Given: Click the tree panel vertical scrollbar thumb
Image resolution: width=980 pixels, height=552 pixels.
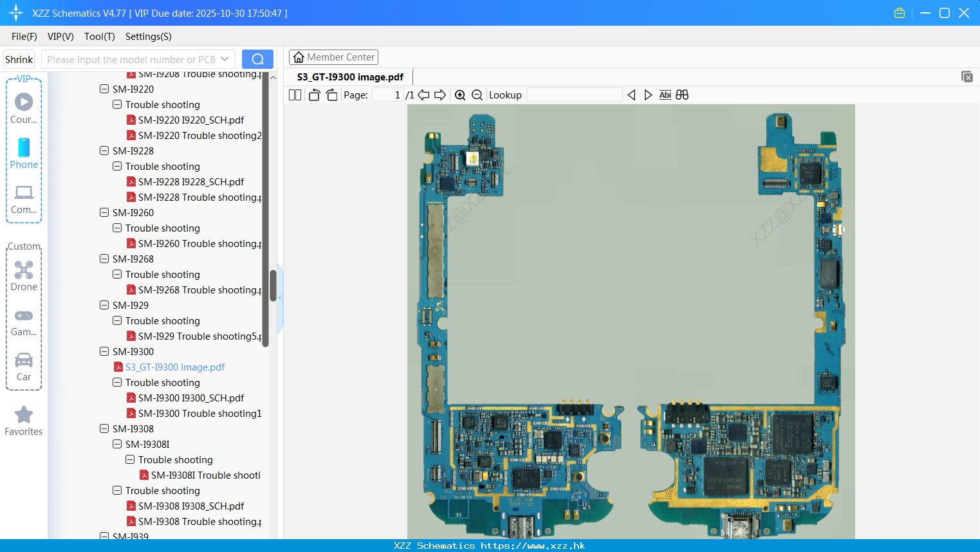Looking at the screenshot, I should pyautogui.click(x=273, y=286).
